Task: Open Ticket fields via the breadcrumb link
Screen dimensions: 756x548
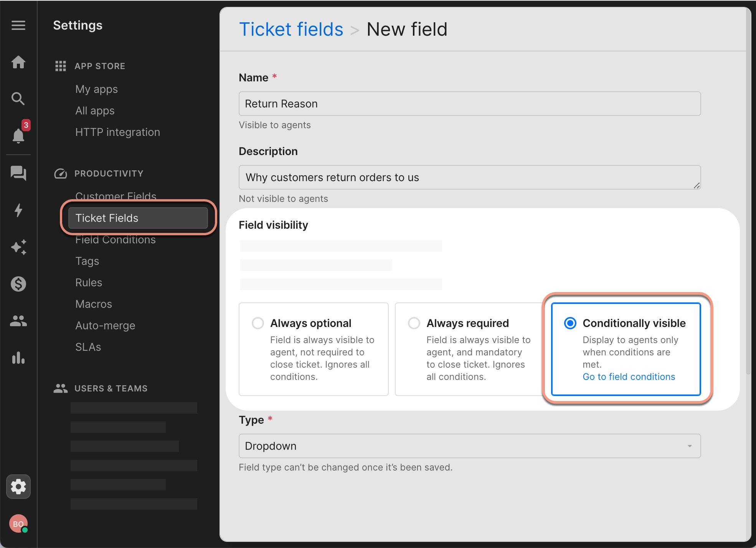Action: pos(291,29)
